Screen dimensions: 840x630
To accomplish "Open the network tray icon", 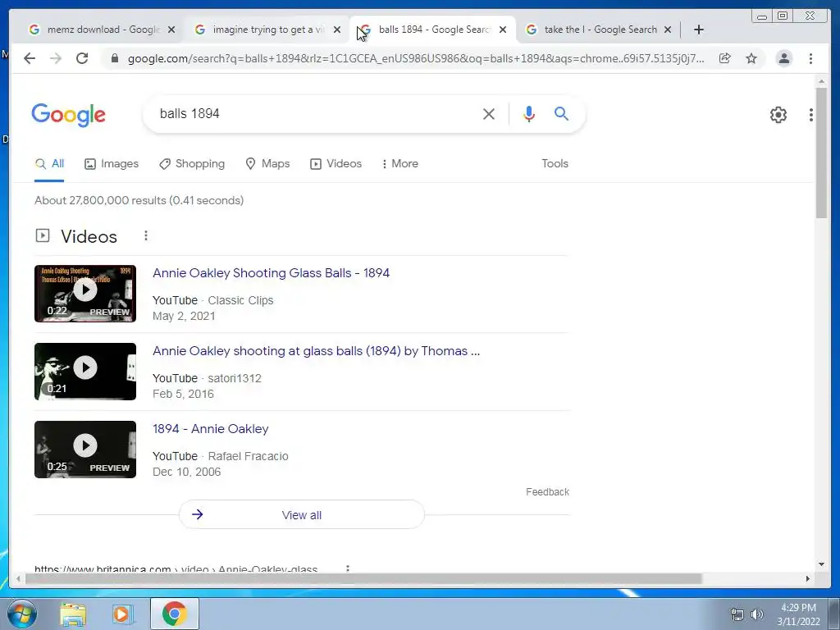I will pos(737,614).
